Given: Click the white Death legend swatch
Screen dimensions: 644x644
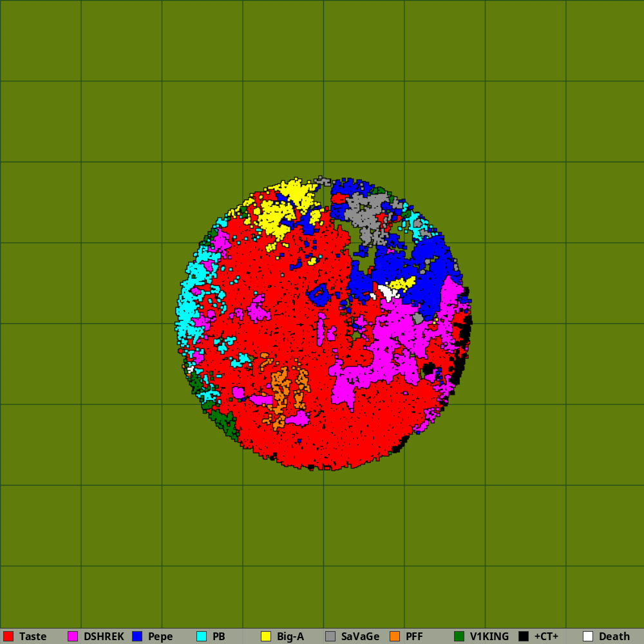Looking at the screenshot, I should pyautogui.click(x=588, y=636).
